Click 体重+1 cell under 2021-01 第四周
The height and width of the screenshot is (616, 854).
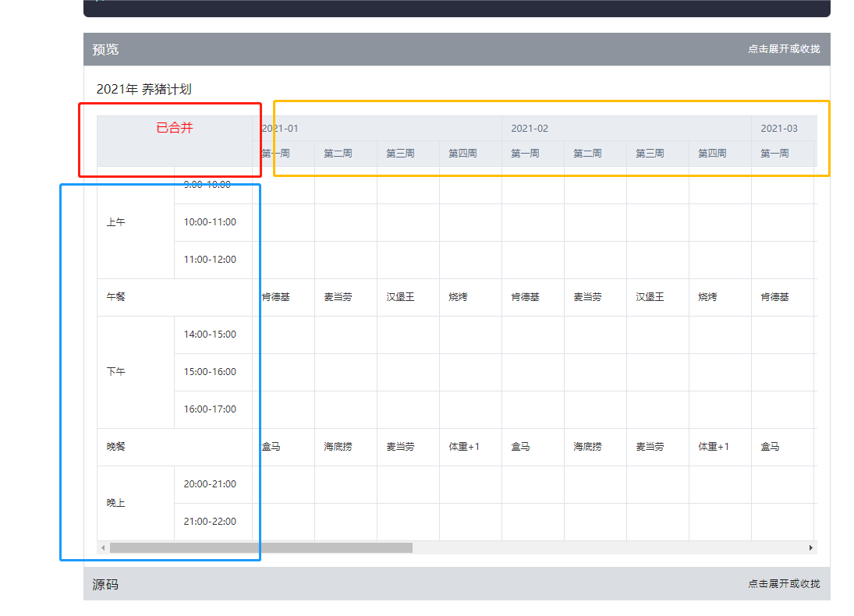[x=470, y=447]
